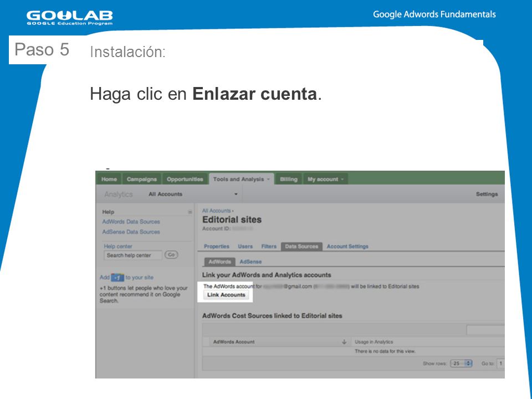Open AdSense Data Sources help link

pyautogui.click(x=131, y=232)
